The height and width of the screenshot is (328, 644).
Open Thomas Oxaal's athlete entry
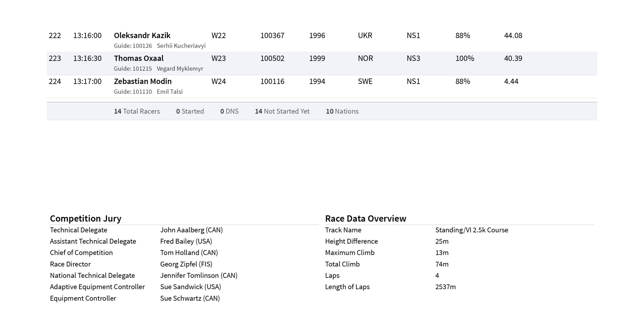pyautogui.click(x=138, y=58)
